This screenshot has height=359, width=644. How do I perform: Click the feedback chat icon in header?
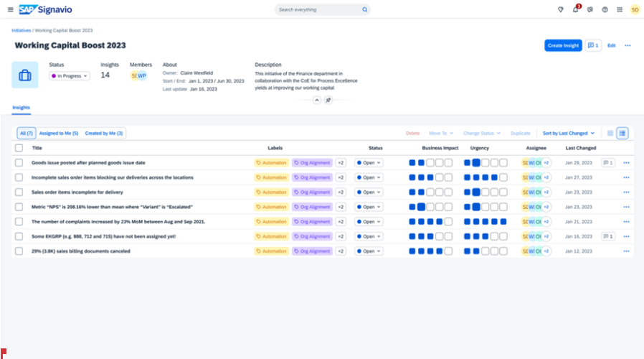coord(589,9)
